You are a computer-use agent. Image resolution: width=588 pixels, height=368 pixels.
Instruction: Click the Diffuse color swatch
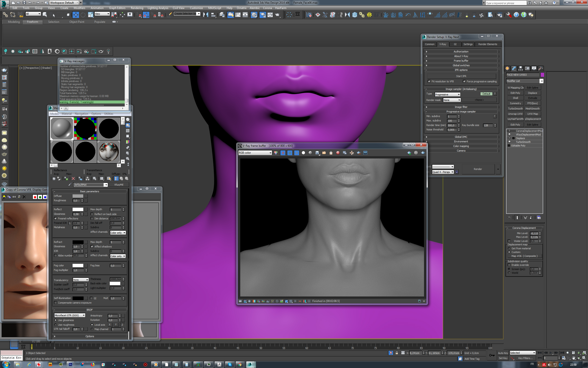[78, 196]
